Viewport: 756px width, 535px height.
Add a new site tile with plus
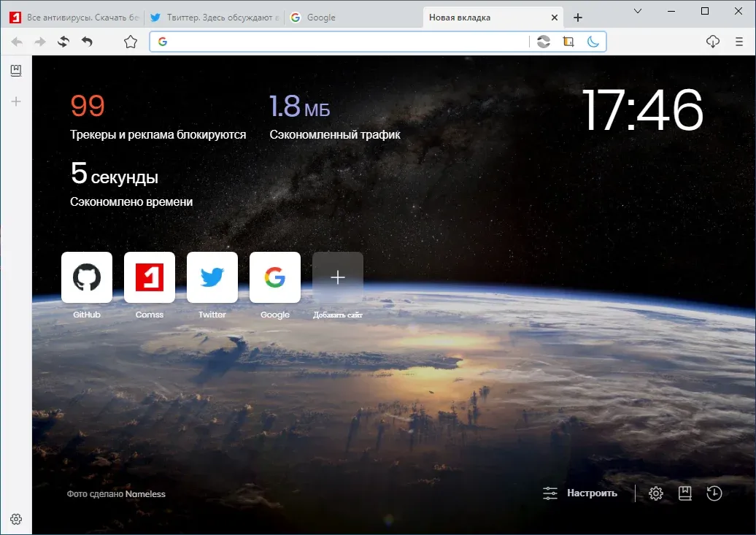[x=337, y=277]
